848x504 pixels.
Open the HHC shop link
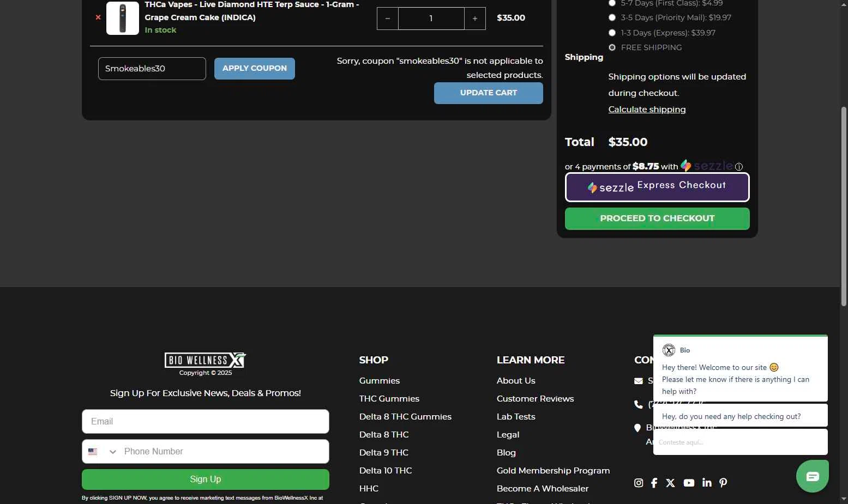tap(369, 489)
